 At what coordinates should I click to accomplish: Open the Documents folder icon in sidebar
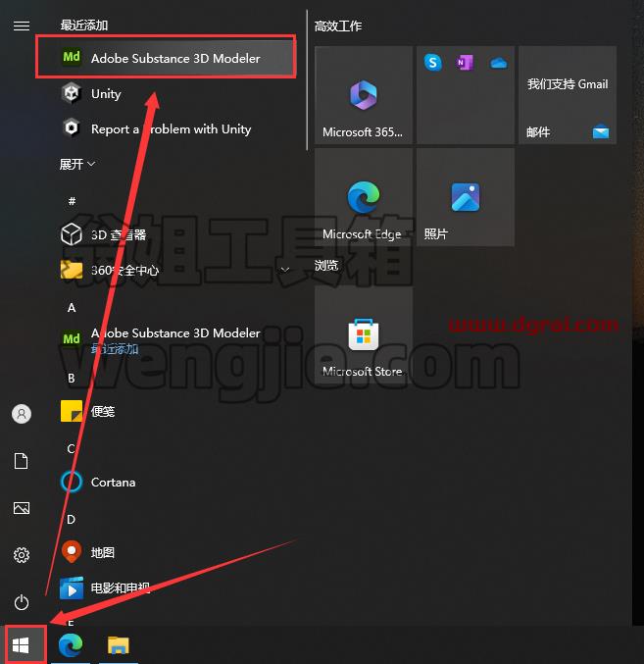pyautogui.click(x=22, y=461)
